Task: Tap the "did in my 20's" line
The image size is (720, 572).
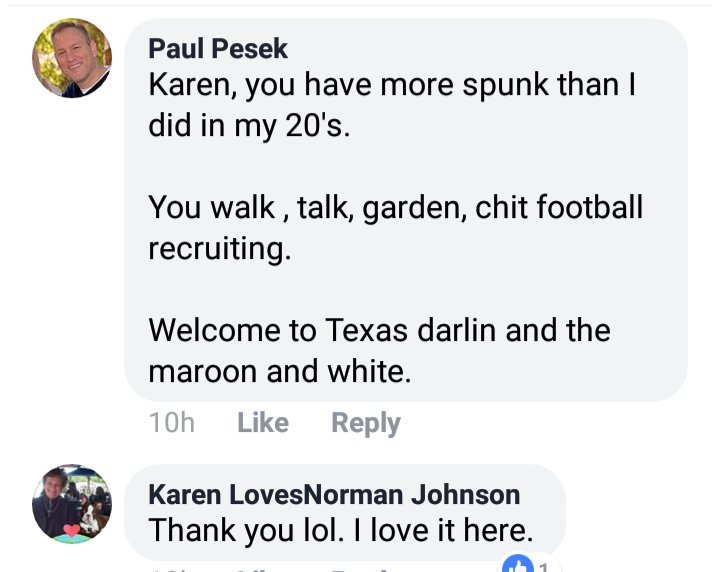Action: (249, 128)
